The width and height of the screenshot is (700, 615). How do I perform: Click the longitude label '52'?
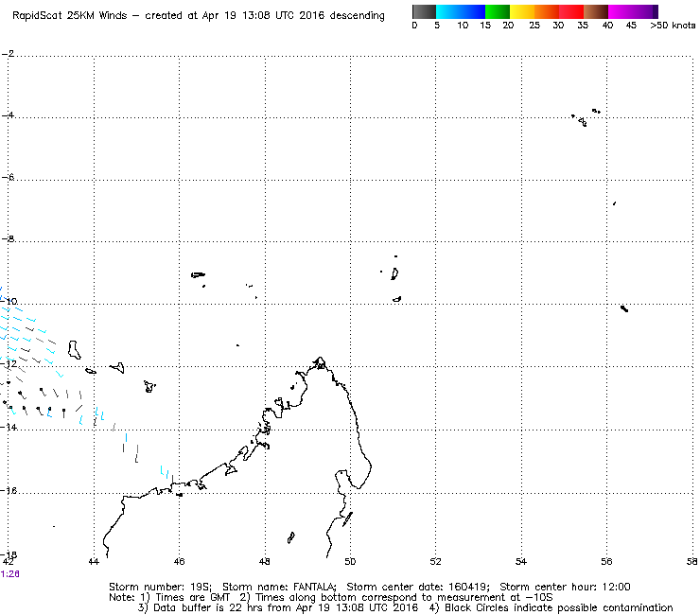[x=436, y=561]
